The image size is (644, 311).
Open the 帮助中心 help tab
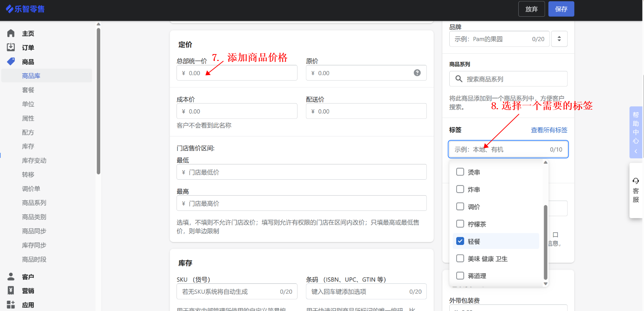pyautogui.click(x=636, y=132)
